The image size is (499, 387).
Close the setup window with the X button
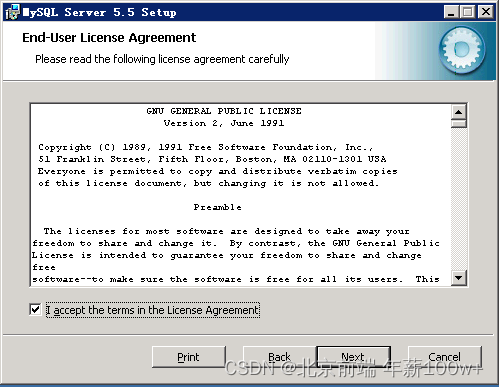[x=486, y=12]
